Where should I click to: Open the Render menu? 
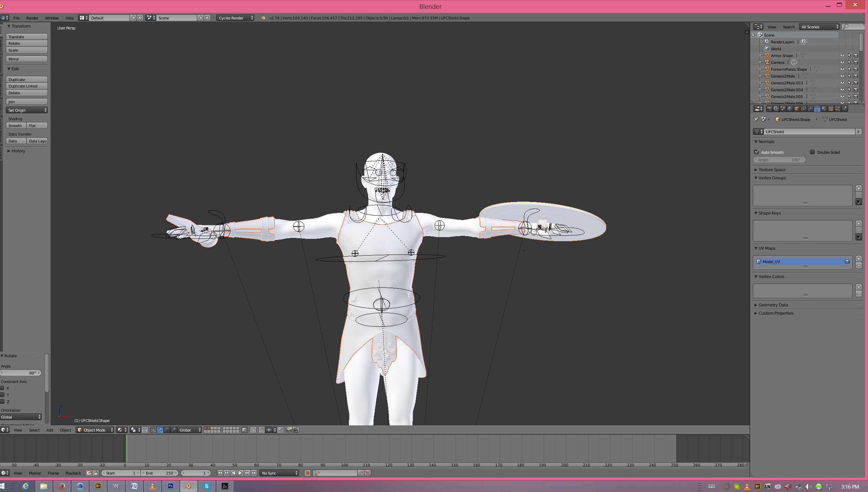32,18
